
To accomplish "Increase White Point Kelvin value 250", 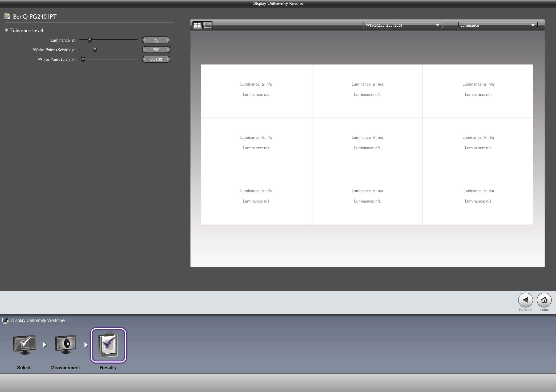I will (x=168, y=50).
